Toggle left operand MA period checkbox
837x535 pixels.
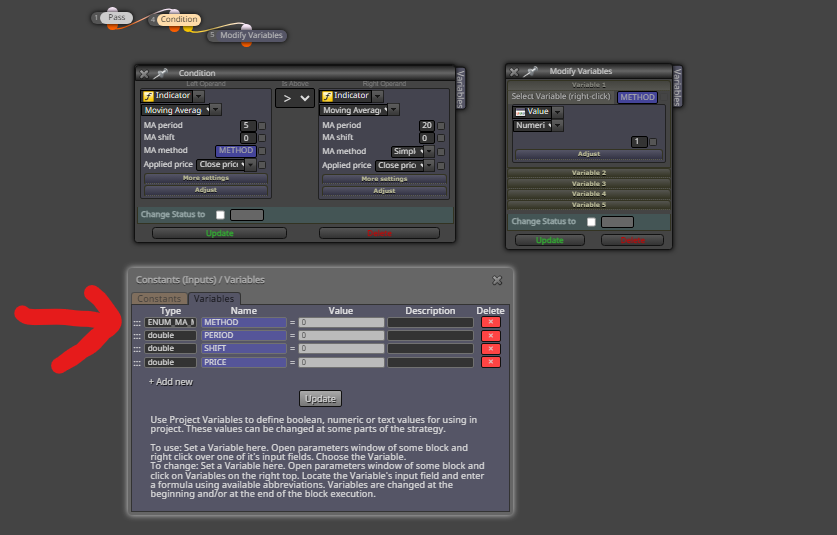click(262, 126)
